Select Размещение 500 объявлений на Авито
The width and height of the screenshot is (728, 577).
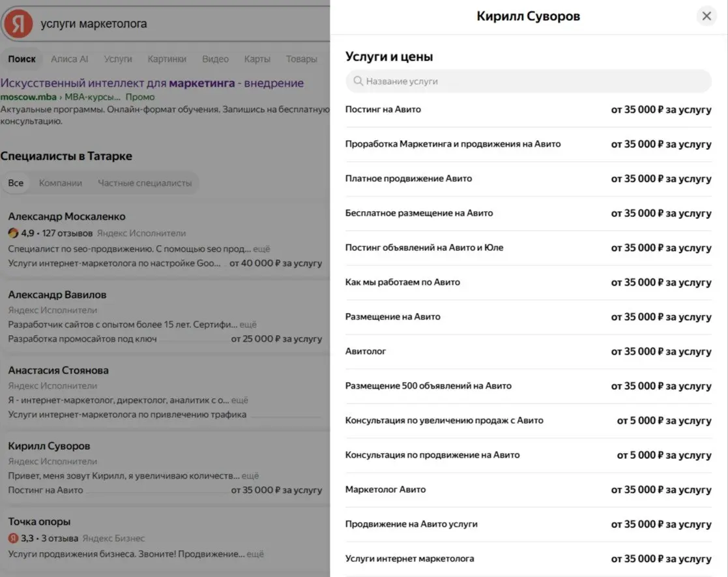[x=529, y=386]
